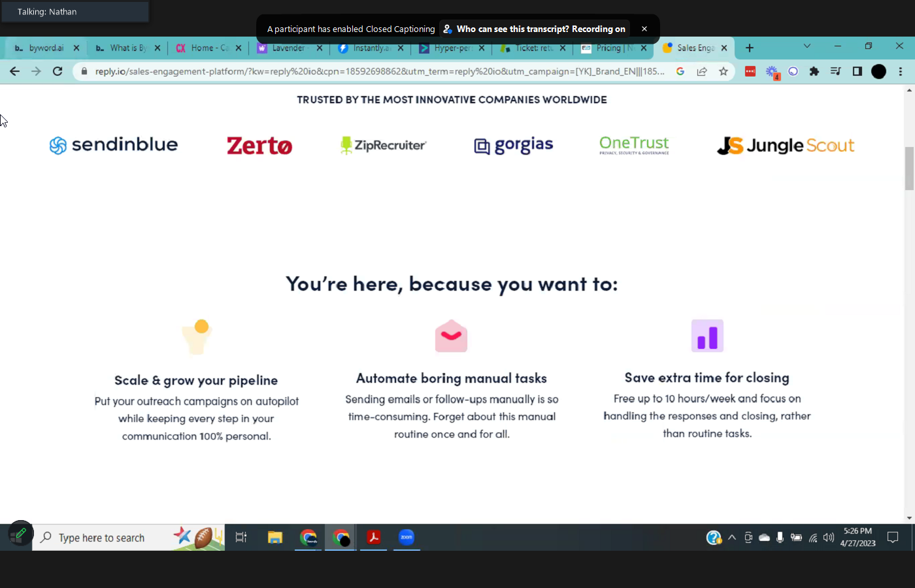Reload the current page
The width and height of the screenshot is (915, 588).
point(58,72)
